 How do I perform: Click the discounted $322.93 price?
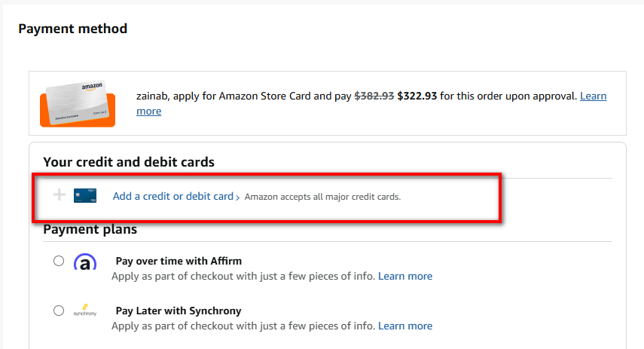coord(417,96)
